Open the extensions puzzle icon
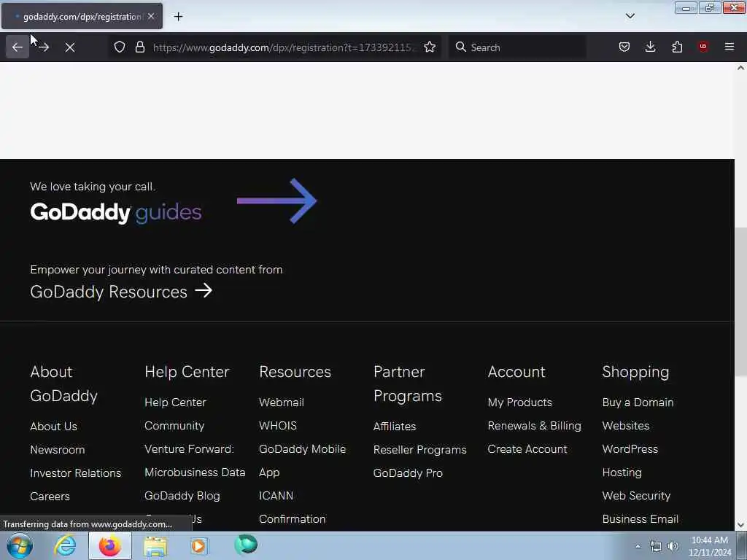 [677, 47]
